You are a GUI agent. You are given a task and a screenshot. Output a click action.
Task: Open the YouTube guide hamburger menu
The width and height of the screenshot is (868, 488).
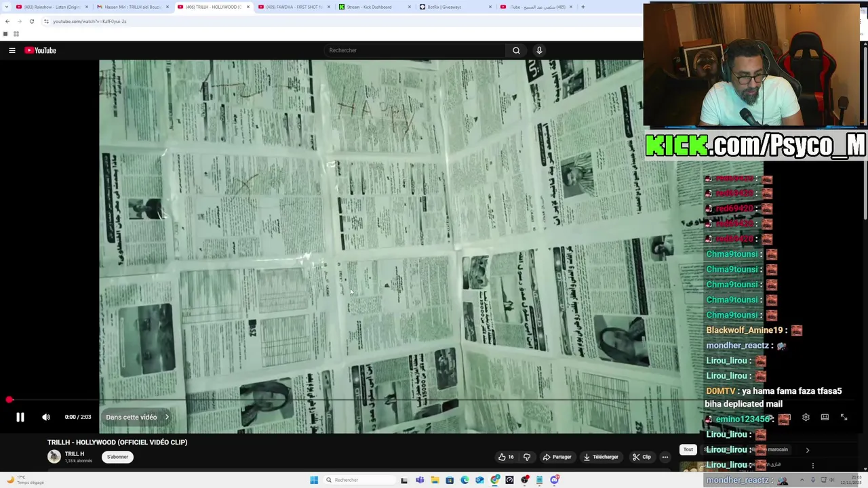12,50
